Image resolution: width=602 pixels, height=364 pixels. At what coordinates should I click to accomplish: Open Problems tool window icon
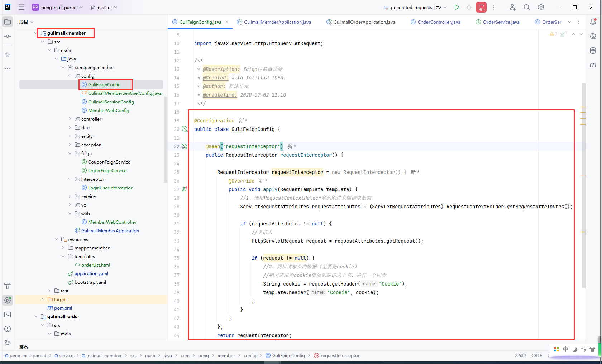tap(8, 329)
